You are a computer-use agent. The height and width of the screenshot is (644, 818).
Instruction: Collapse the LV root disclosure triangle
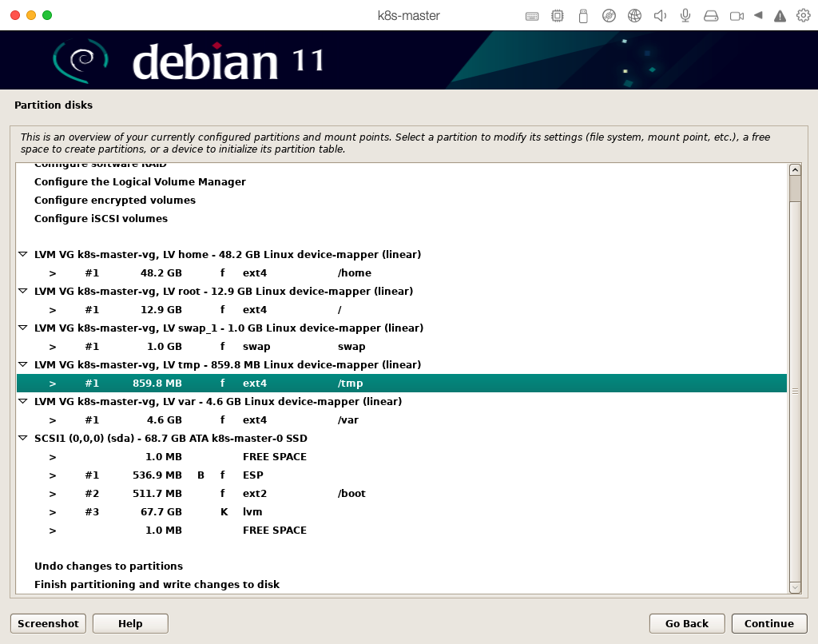(22, 291)
